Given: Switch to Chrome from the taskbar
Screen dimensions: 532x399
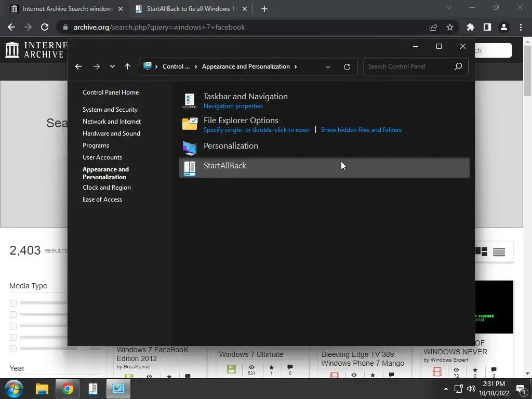Looking at the screenshot, I should [68, 389].
